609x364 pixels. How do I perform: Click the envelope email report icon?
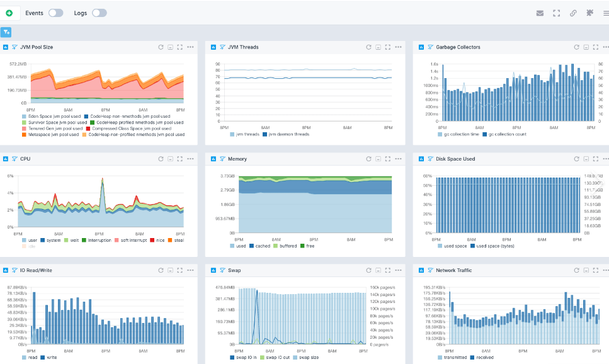pos(540,13)
